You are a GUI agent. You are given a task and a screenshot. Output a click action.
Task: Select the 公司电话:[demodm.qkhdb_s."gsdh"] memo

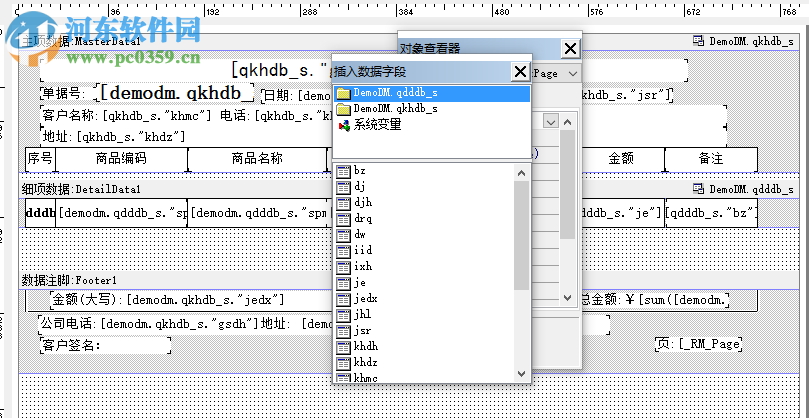pos(149,324)
